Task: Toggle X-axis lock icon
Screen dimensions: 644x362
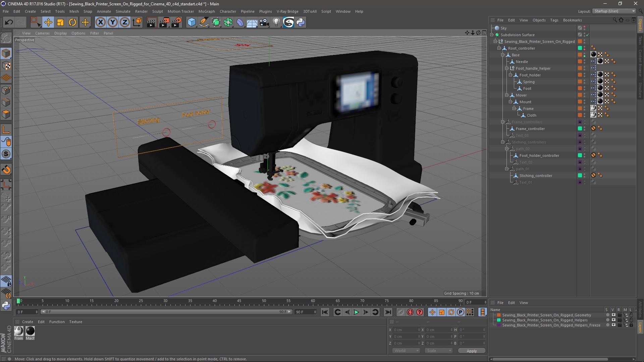Action: click(100, 22)
